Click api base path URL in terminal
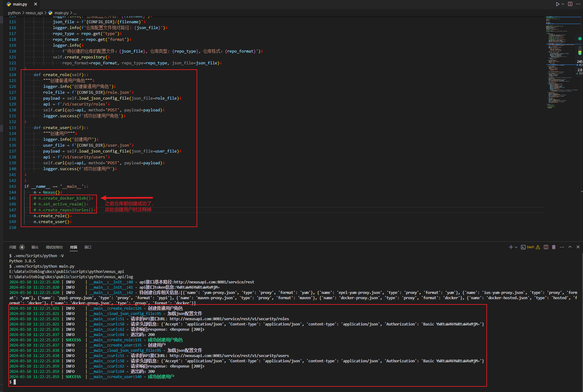Viewport: 583px width, 392px height. pos(214,282)
